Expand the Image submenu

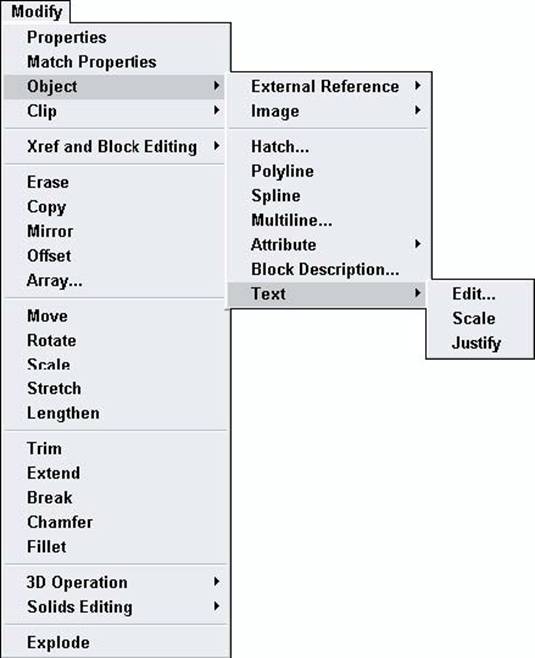click(x=327, y=111)
